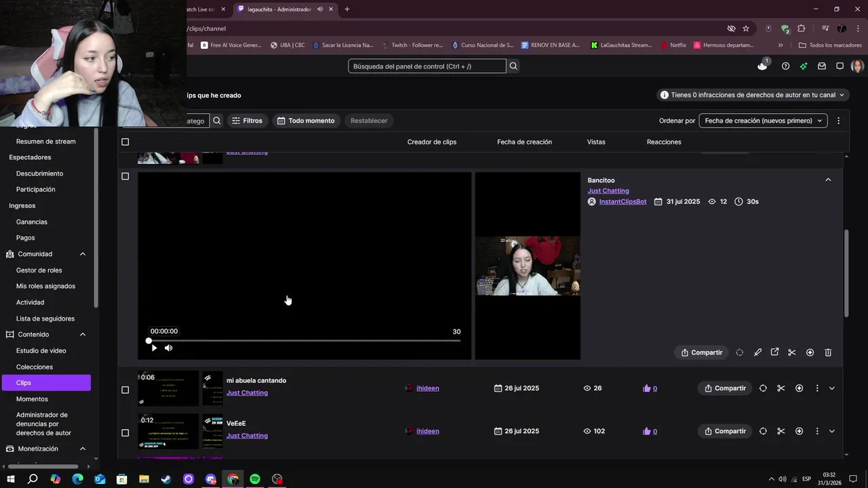Click circle icon on 'mi abuela cantando' row

tap(763, 388)
